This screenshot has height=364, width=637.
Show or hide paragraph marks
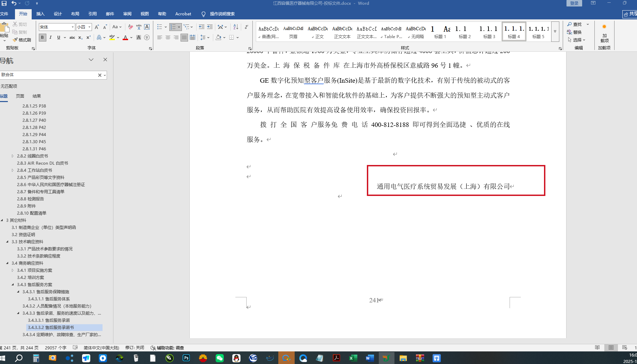(x=246, y=27)
